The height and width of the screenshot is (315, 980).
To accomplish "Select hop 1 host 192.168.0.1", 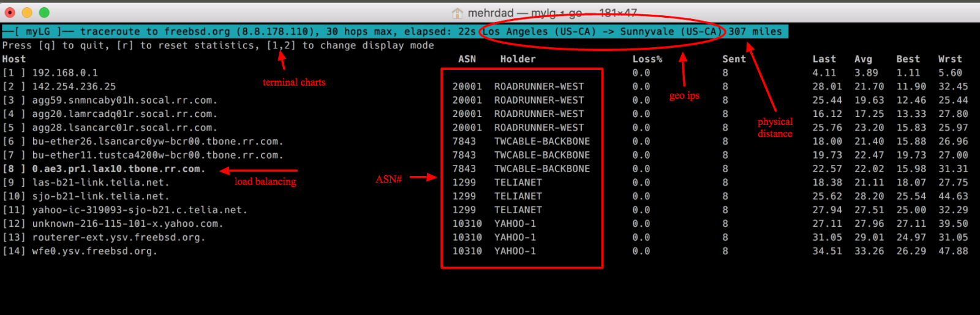I will [65, 73].
